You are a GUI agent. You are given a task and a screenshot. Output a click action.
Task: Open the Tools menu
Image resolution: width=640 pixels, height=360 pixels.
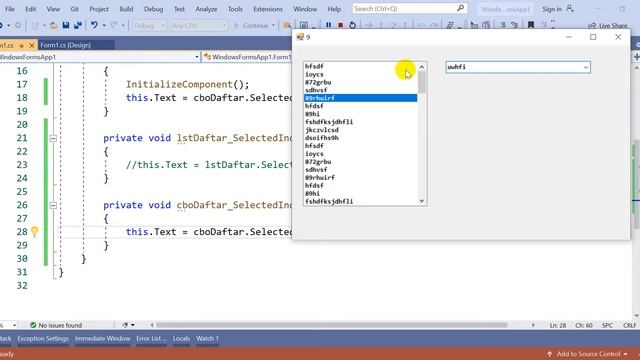click(x=235, y=9)
